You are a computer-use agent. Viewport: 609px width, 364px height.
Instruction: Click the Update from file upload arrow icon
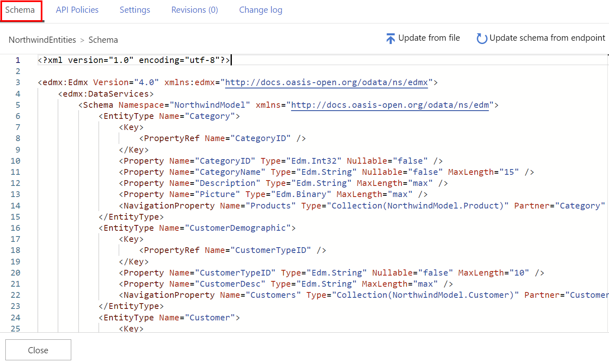tap(390, 39)
